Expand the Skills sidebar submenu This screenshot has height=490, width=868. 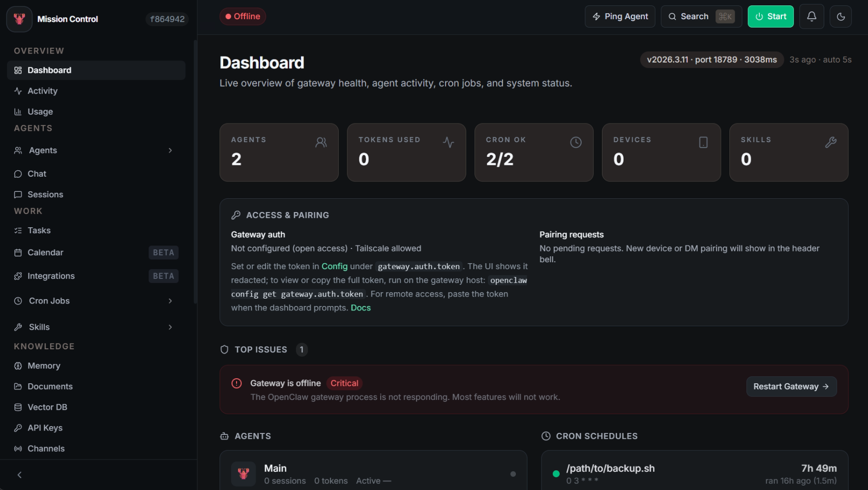[170, 327]
